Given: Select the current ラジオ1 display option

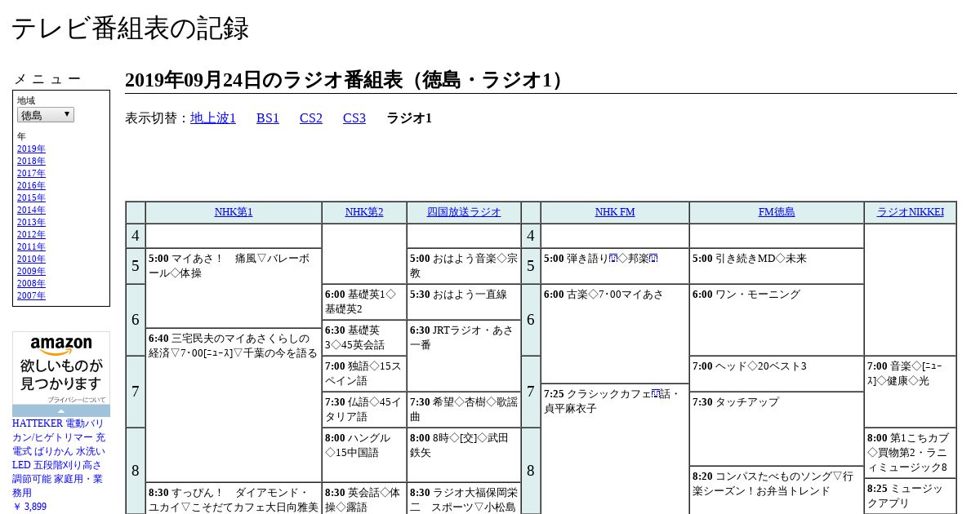Looking at the screenshot, I should point(409,118).
